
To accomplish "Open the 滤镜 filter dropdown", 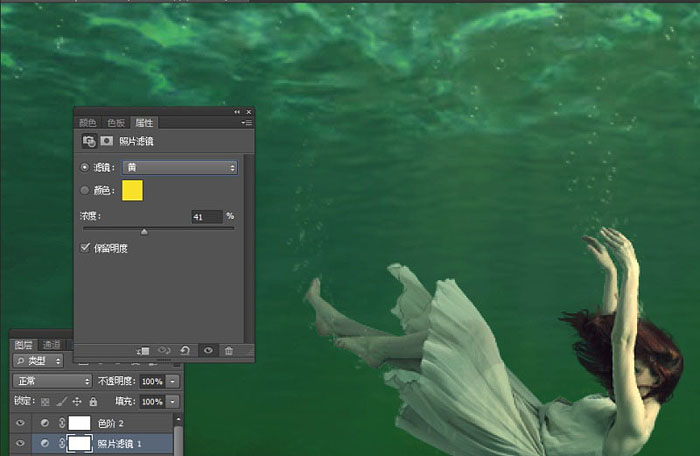I will pyautogui.click(x=180, y=167).
